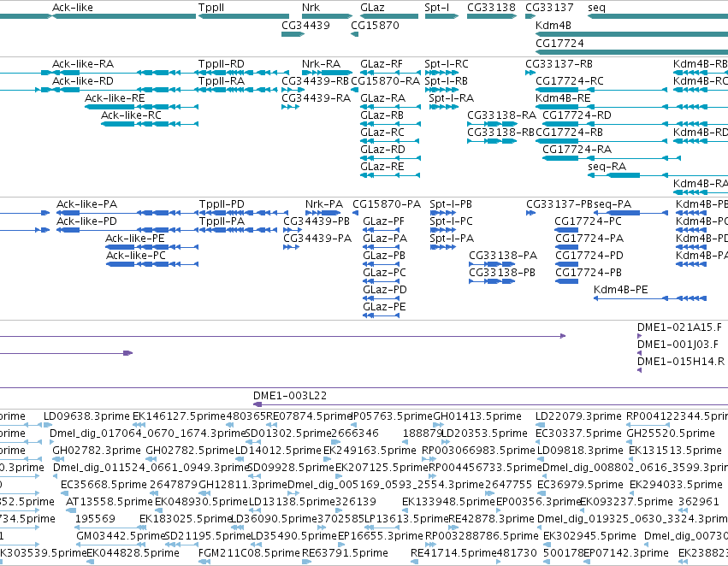
Task: Click EST LD22079.3prime
Action: [578, 416]
